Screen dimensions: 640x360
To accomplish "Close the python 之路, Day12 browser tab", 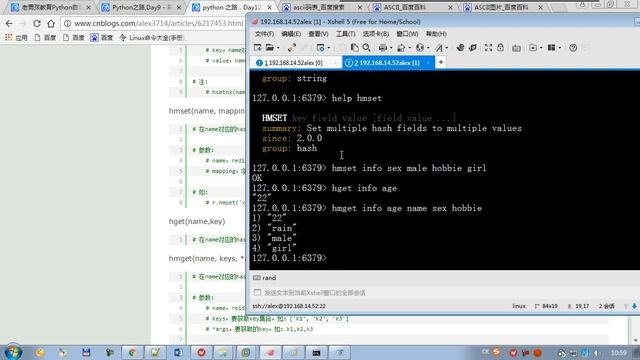I will [269, 7].
